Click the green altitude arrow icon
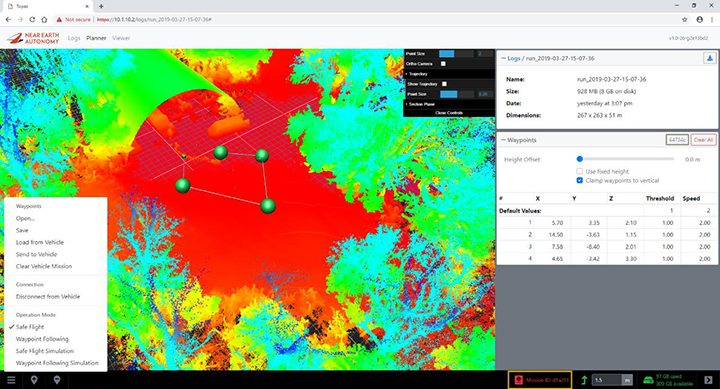Image resolution: width=720 pixels, height=389 pixels. click(584, 380)
